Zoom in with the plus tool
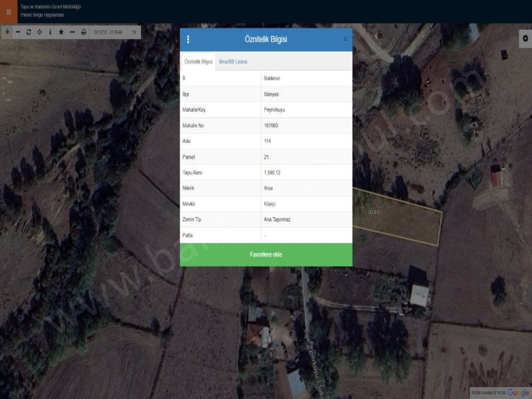 tap(8, 32)
